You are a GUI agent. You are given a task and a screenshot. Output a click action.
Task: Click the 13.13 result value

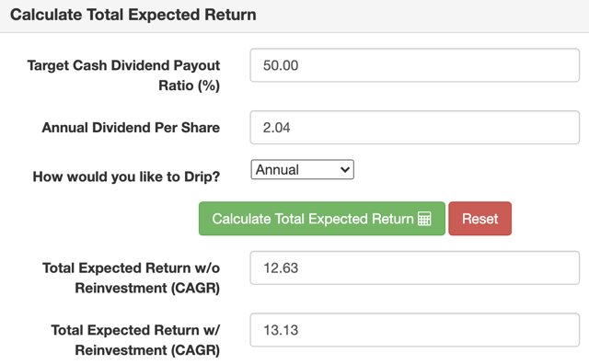[281, 330]
